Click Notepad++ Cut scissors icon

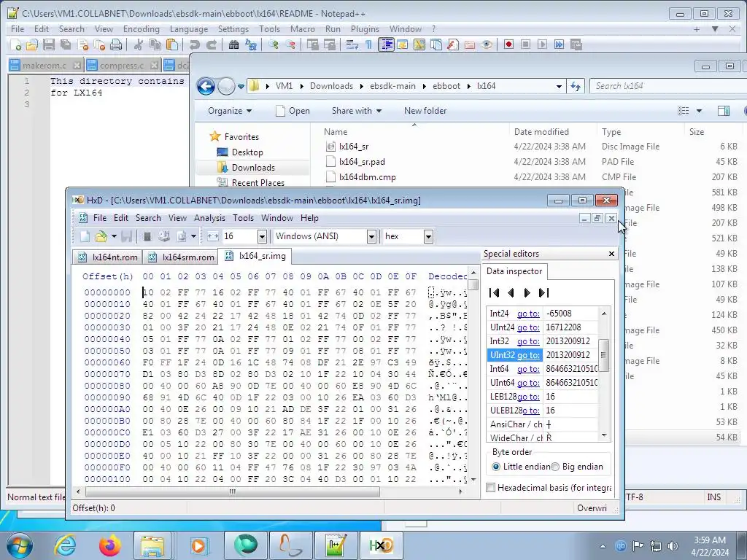click(x=138, y=44)
